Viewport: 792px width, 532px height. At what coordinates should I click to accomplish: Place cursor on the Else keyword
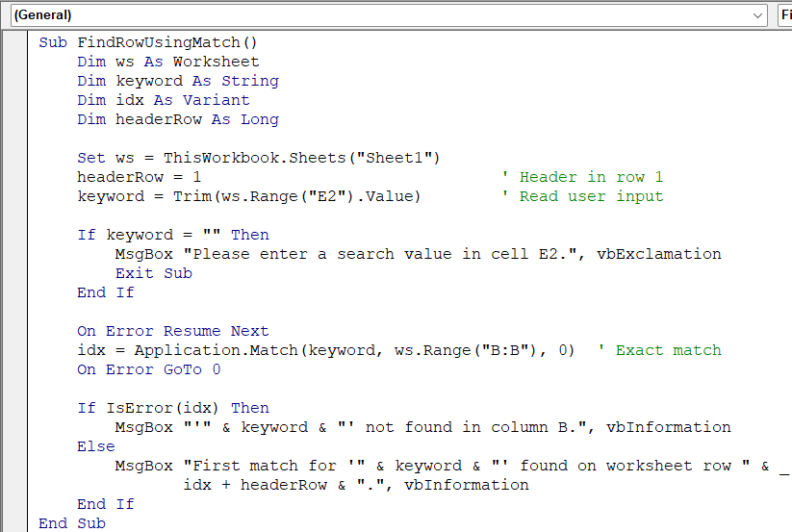pos(96,446)
